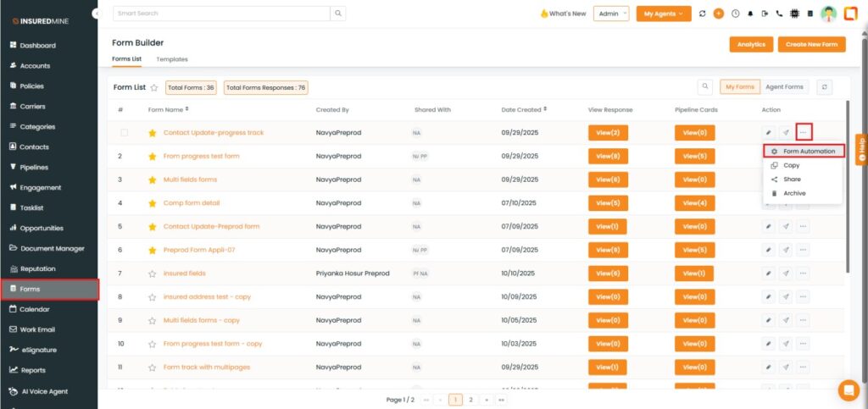Click the search icon in Form List

704,86
